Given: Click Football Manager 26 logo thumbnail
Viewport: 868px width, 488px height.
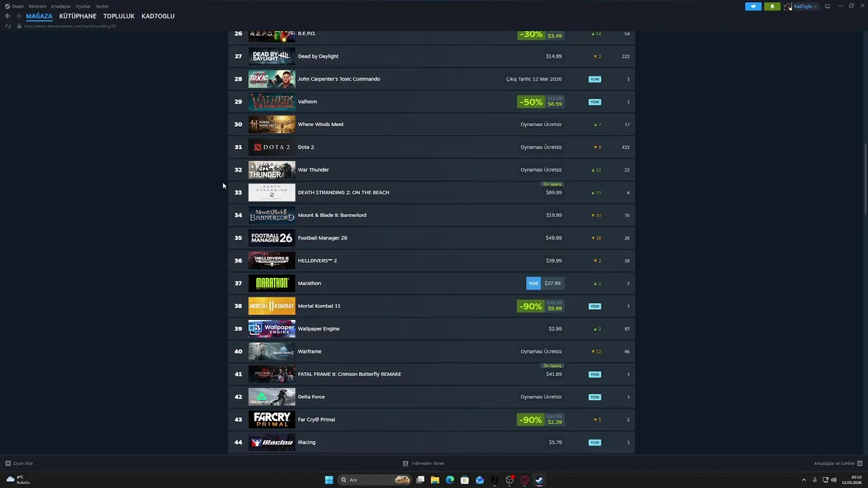Looking at the screenshot, I should [271, 238].
